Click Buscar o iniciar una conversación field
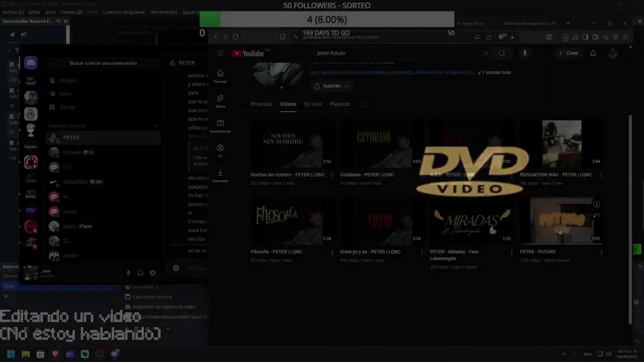This screenshot has width=644, height=362. click(x=103, y=63)
